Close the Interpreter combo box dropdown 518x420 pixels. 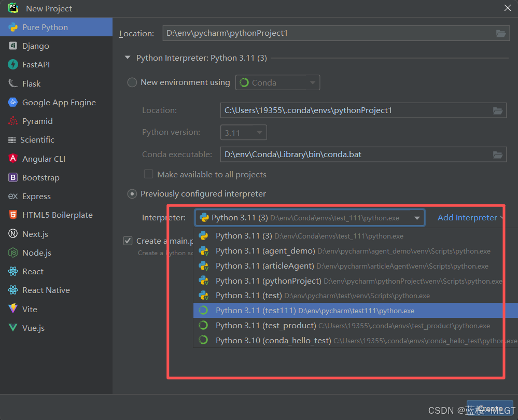pyautogui.click(x=417, y=218)
